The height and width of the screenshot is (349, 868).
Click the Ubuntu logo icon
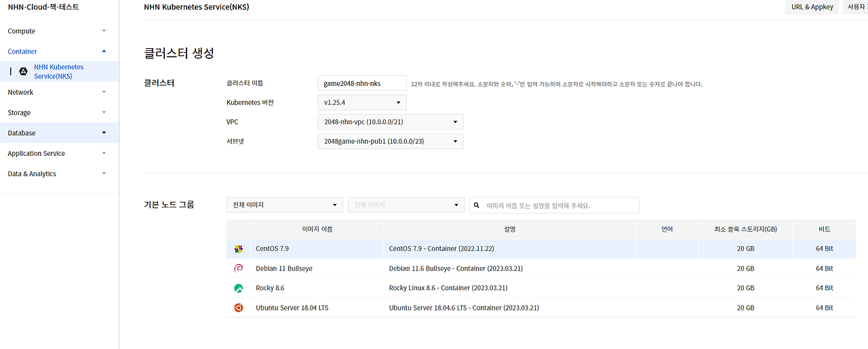click(x=238, y=308)
